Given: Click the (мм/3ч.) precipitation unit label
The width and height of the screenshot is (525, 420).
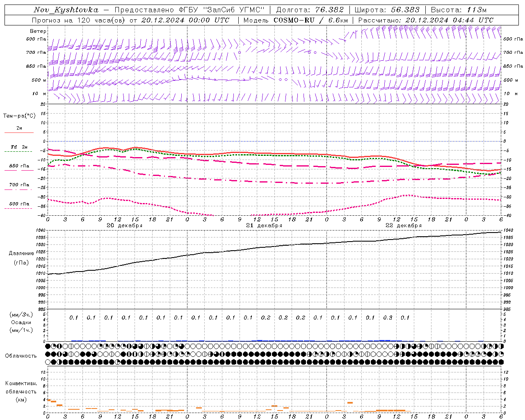Looking at the screenshot, I should click(x=21, y=315).
